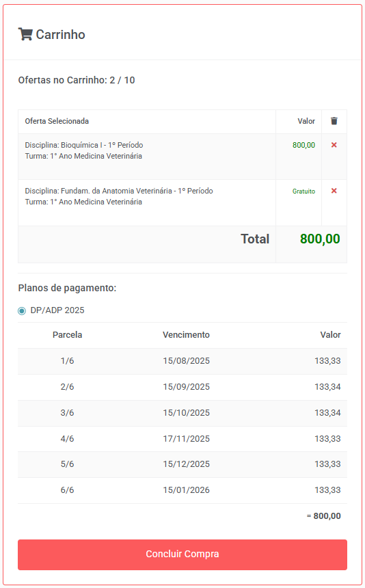Click the Oferta Selecionada column header
The height and width of the screenshot is (588, 365).
click(57, 121)
